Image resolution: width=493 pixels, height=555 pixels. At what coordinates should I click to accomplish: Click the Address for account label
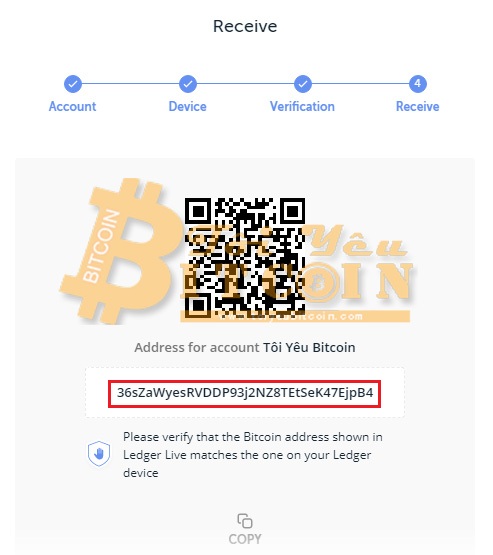[x=197, y=348]
